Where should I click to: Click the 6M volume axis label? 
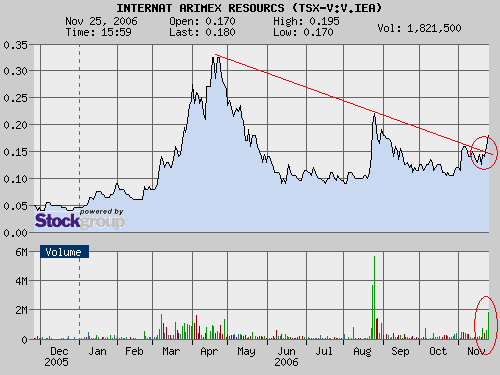point(21,252)
